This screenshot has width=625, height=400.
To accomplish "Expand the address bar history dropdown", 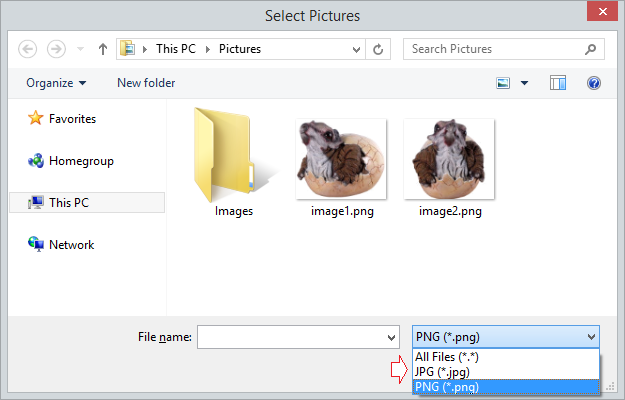I will coord(356,49).
